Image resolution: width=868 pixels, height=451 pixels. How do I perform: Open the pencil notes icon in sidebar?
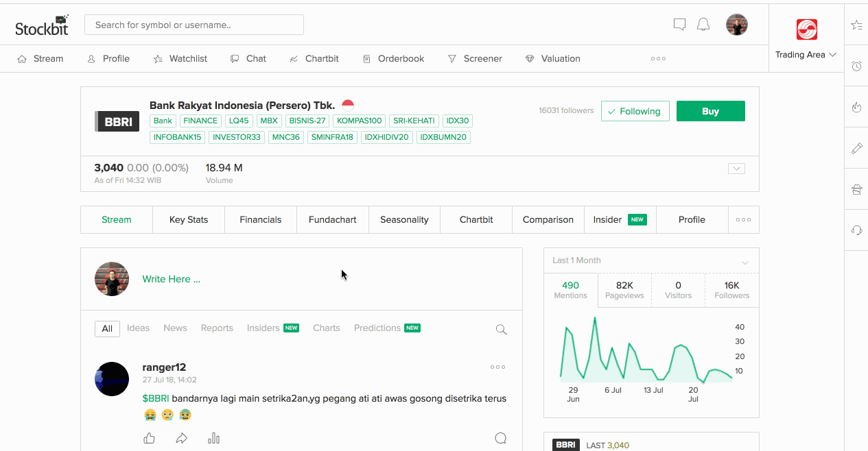(x=856, y=148)
